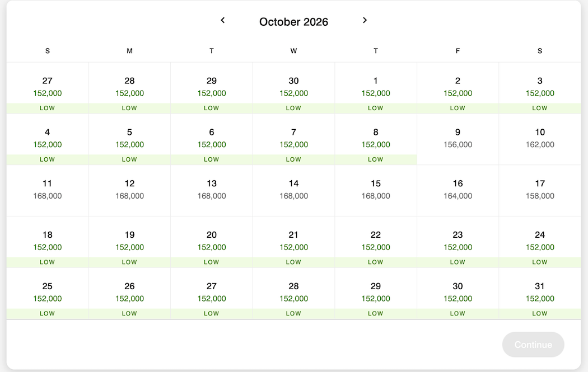Click the LOW label under October 30
This screenshot has width=588, height=372.
pyautogui.click(x=458, y=313)
